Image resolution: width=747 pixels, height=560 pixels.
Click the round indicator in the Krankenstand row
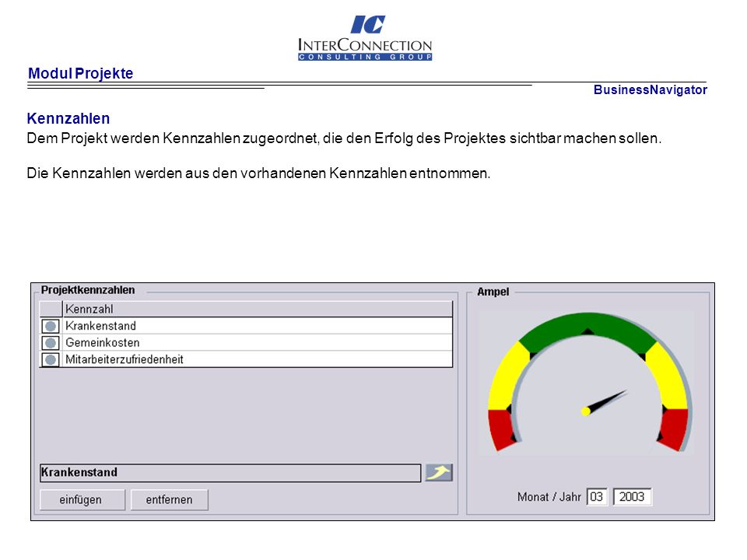[x=51, y=326]
